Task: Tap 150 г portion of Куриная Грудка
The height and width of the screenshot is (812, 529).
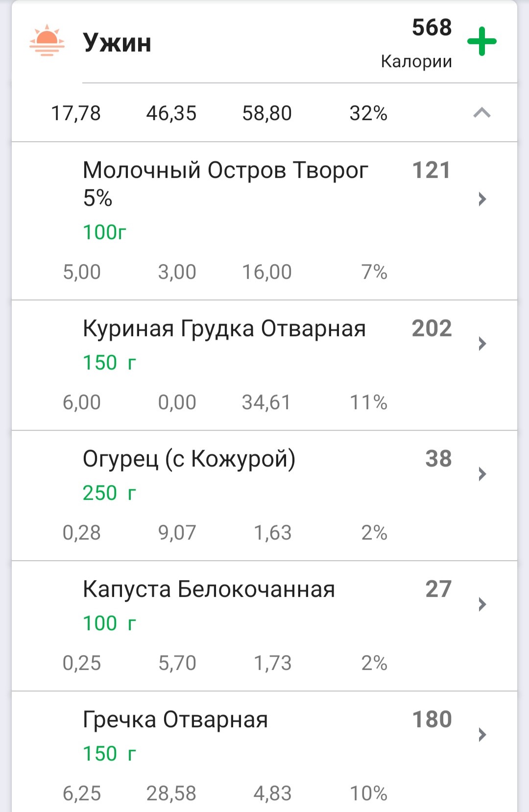Action: click(x=109, y=363)
